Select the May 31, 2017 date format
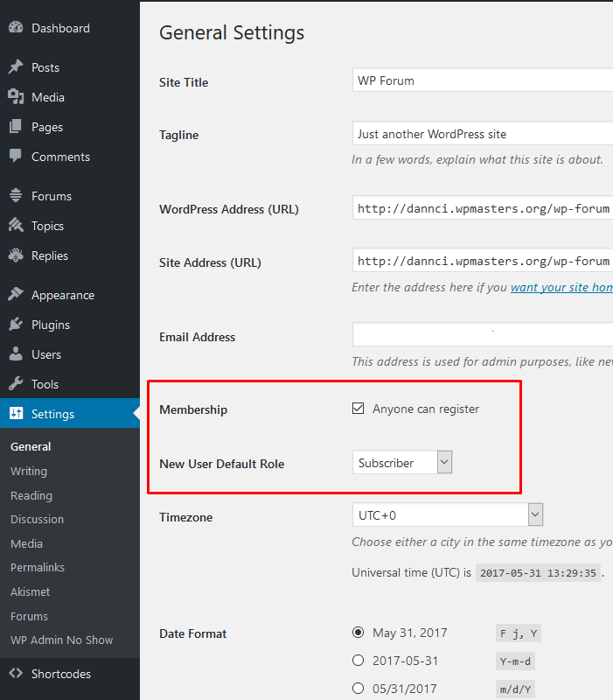Screen dimensions: 613x700 click(x=358, y=633)
